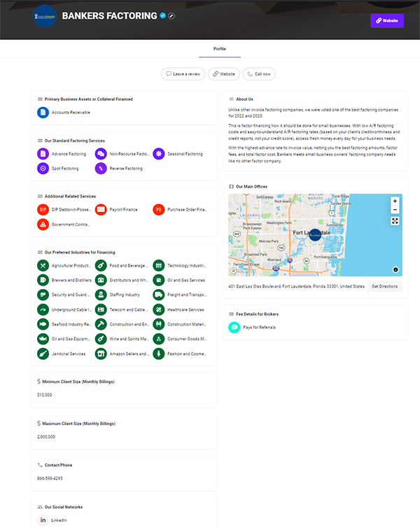Screen dimensions: 420x527
Task: Click the Bankers Factoring logo thumbnail
Action: pyautogui.click(x=45, y=15)
